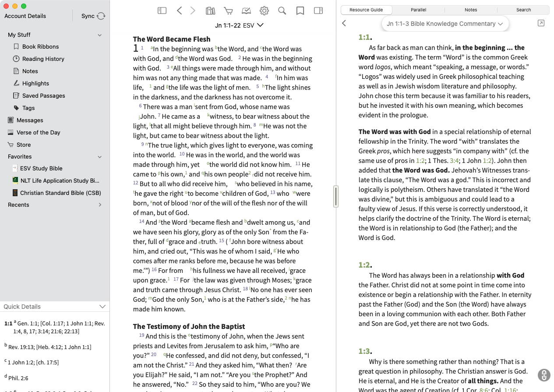Open Verse of the Day

pyautogui.click(x=38, y=132)
